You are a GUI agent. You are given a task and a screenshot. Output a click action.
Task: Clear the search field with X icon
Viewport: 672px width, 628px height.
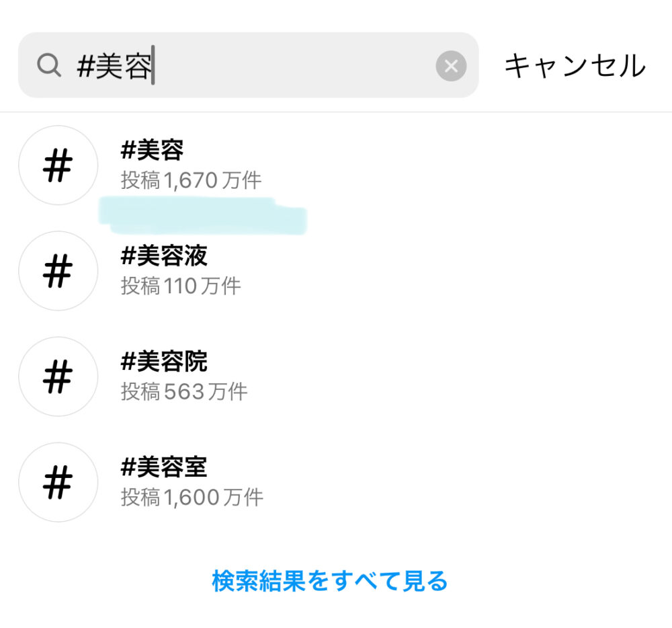[x=451, y=66]
